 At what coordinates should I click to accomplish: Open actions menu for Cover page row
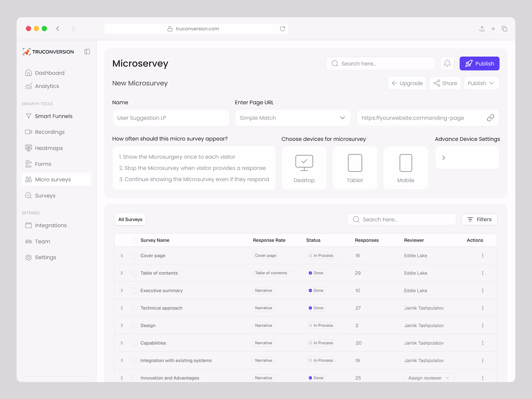483,255
